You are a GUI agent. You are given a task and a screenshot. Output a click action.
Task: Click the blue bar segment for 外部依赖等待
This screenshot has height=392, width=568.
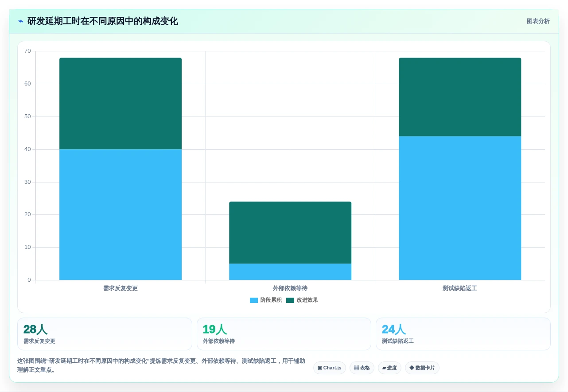(x=290, y=272)
